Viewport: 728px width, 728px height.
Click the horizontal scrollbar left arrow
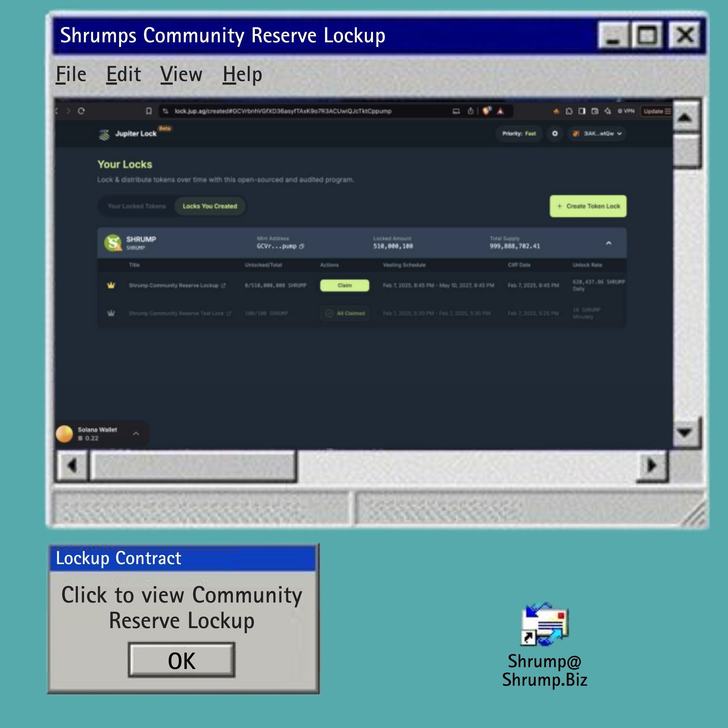pyautogui.click(x=72, y=466)
